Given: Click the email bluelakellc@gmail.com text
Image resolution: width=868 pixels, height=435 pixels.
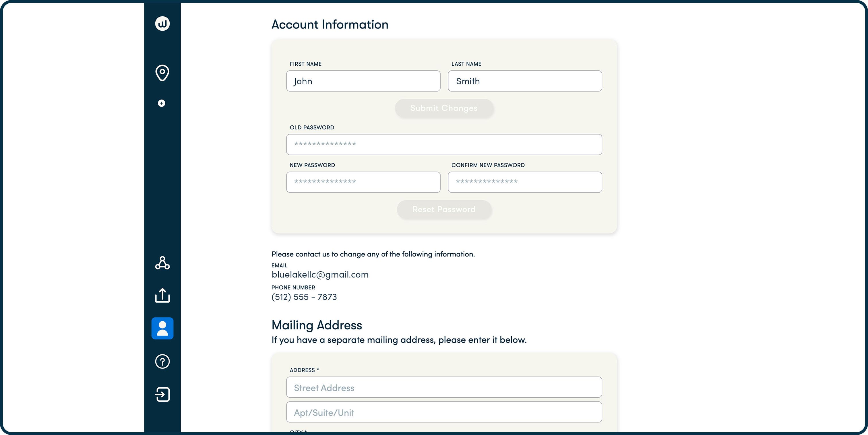Looking at the screenshot, I should pos(320,275).
